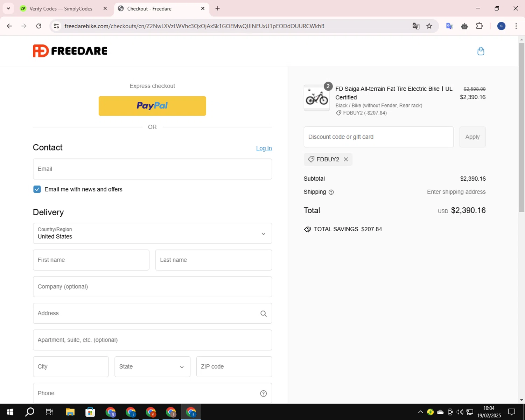Viewport: 525px width, 420px height.
Task: Expand the Country/Region dropdown
Action: point(152,233)
